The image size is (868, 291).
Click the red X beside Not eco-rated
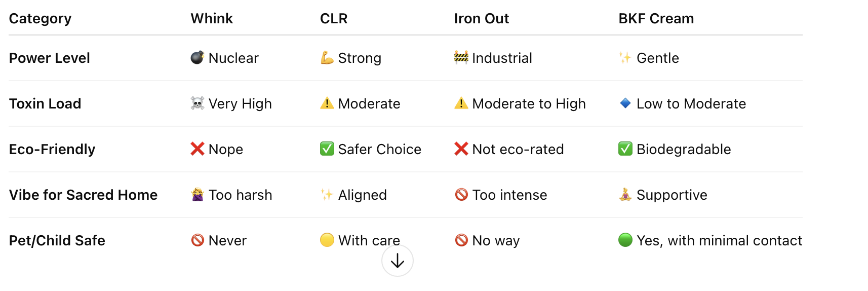coord(461,149)
